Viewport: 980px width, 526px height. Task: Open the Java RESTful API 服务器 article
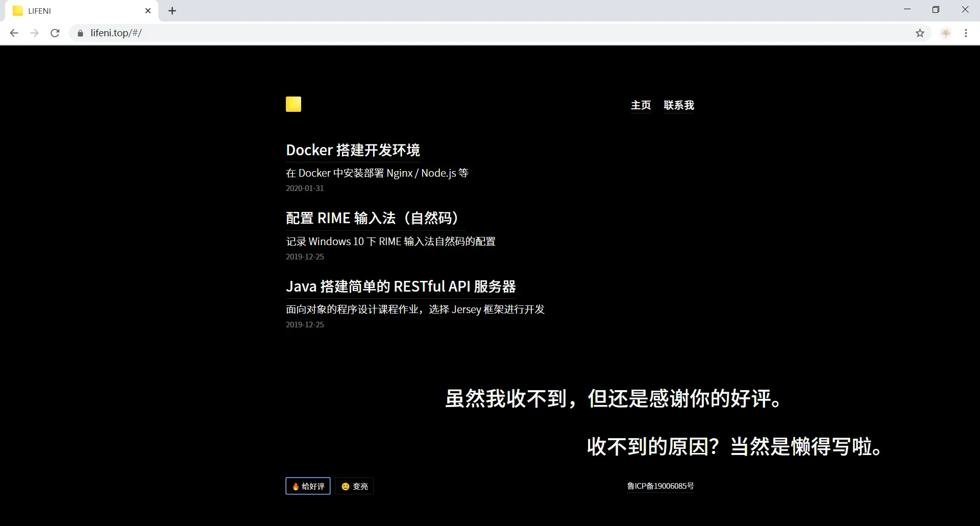click(x=401, y=286)
